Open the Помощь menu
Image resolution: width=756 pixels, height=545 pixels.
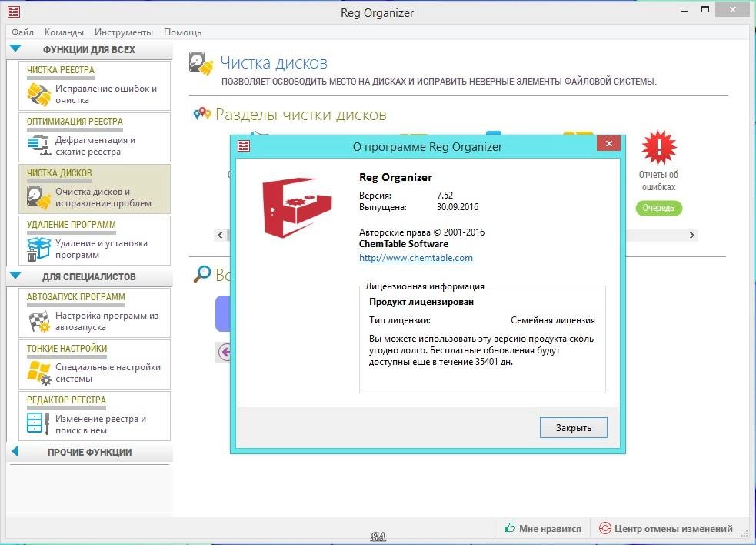click(183, 32)
